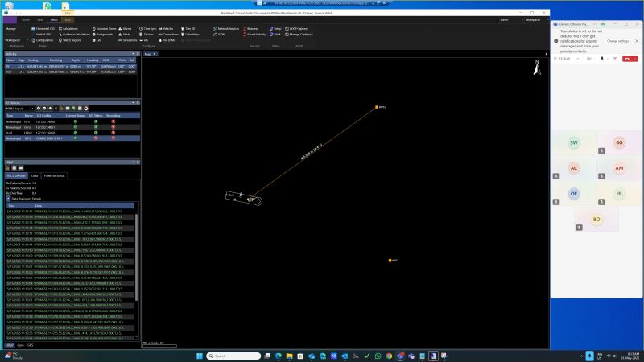Open the NMEA Input device type dropdown
This screenshot has width=644, height=362.
[18, 108]
